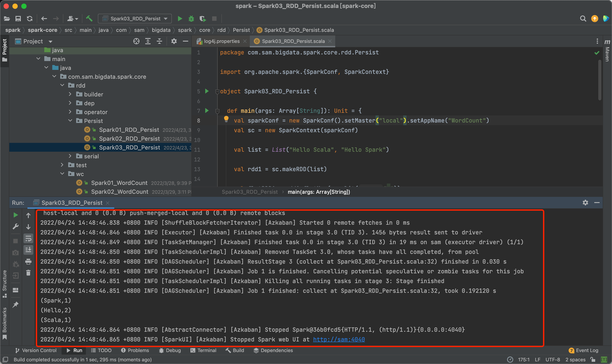Open the TODO tool window

(101, 350)
